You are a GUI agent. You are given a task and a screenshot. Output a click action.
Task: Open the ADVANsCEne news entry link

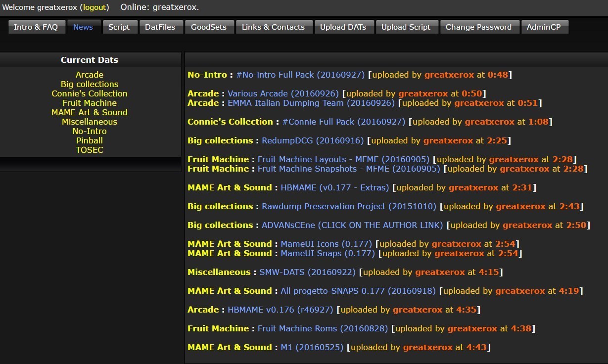pos(352,225)
